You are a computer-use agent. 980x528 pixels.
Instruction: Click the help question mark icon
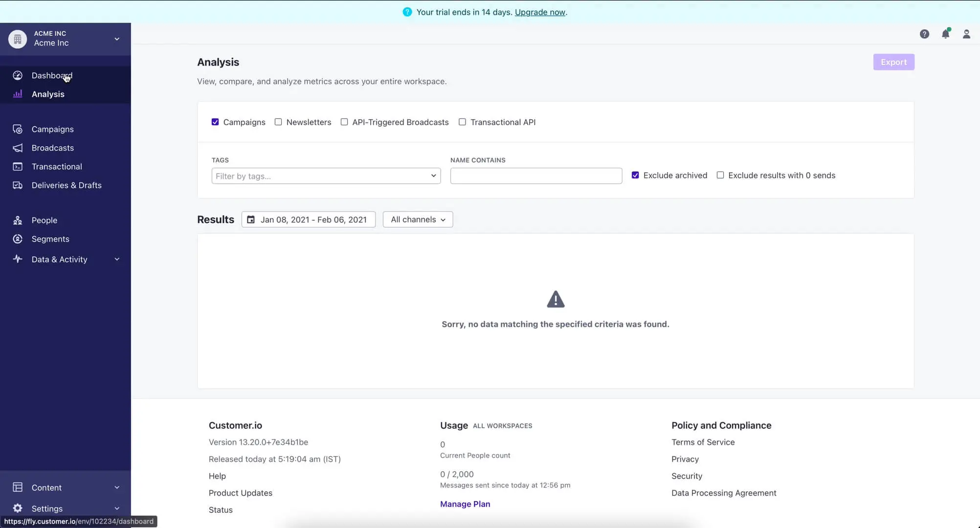[924, 34]
